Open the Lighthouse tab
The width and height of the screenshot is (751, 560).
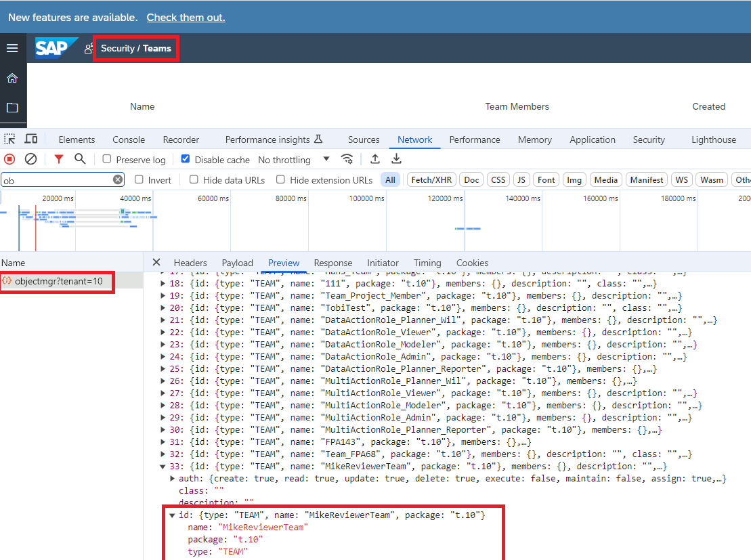pos(714,139)
